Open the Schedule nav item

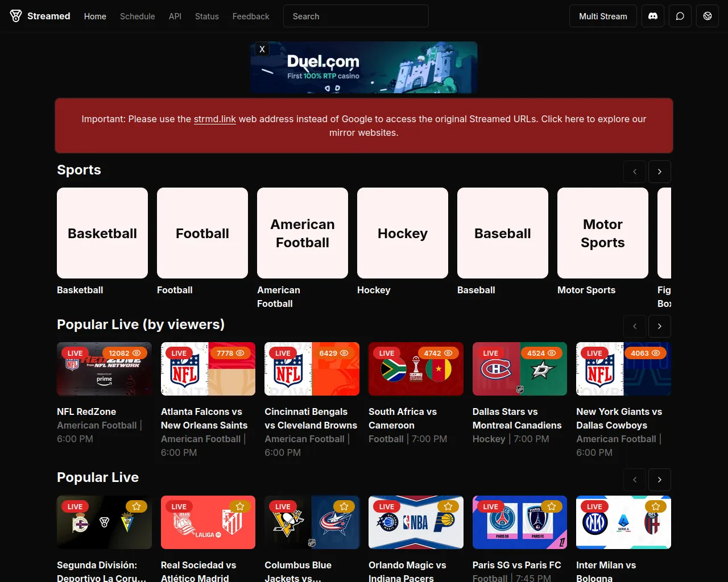[137, 16]
